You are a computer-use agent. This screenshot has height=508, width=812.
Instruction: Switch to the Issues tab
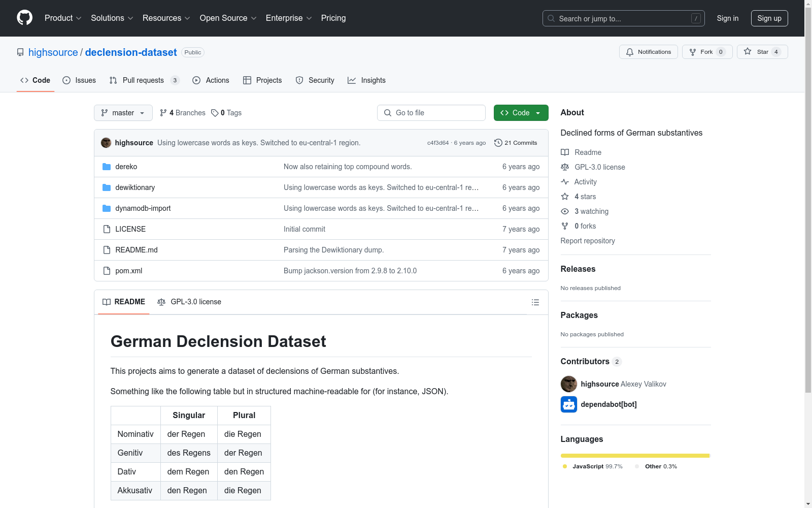pos(79,80)
